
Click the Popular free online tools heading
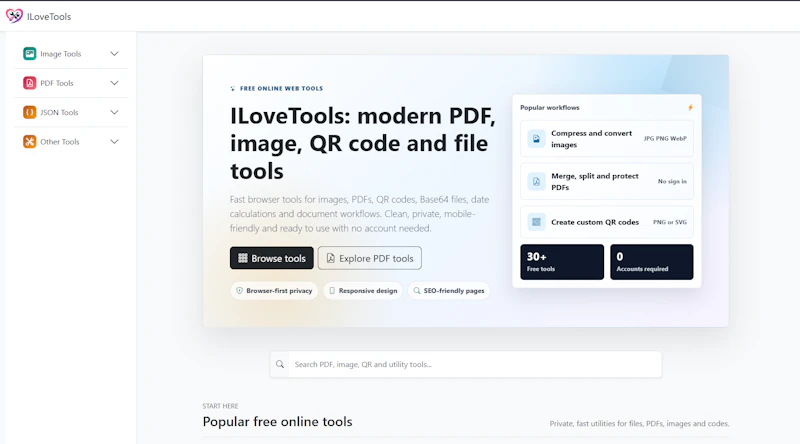[x=278, y=422]
